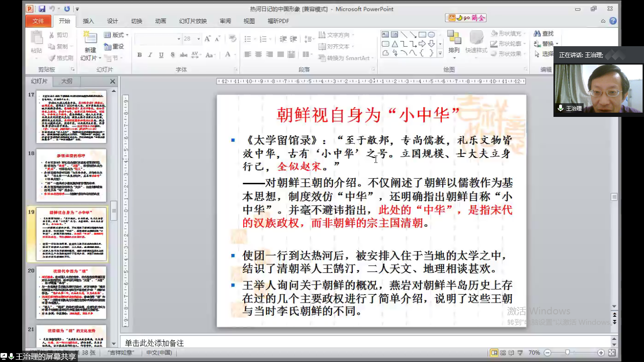The height and width of the screenshot is (362, 644).
Task: Apply Italic formatting from the ribbon
Action: 150,55
